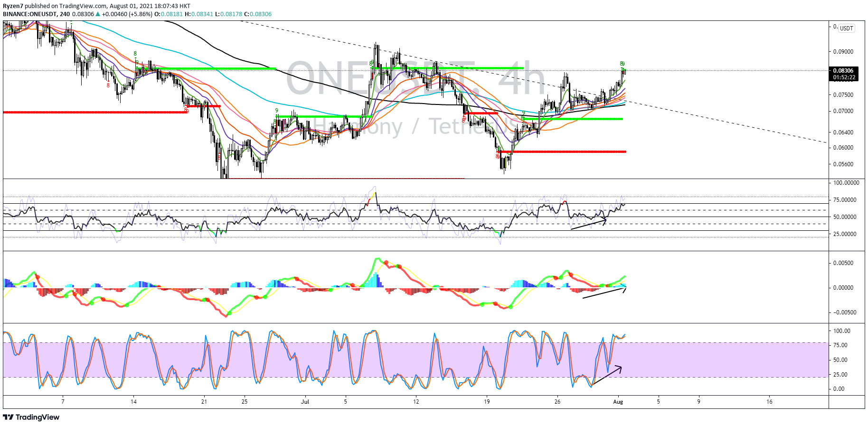Click the 100.00 stochastic scale label
The height and width of the screenshot is (426, 868).
tap(842, 331)
